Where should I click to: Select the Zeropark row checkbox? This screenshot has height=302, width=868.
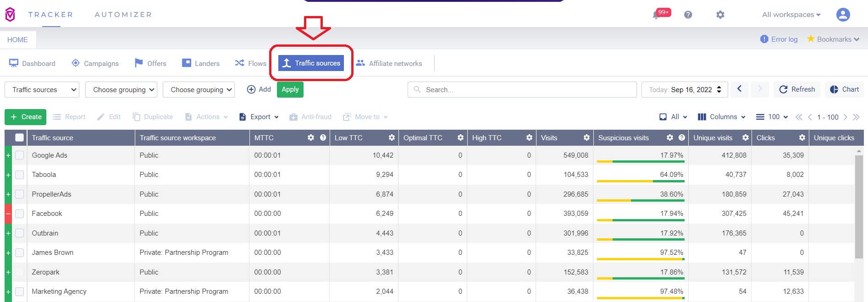coord(19,272)
